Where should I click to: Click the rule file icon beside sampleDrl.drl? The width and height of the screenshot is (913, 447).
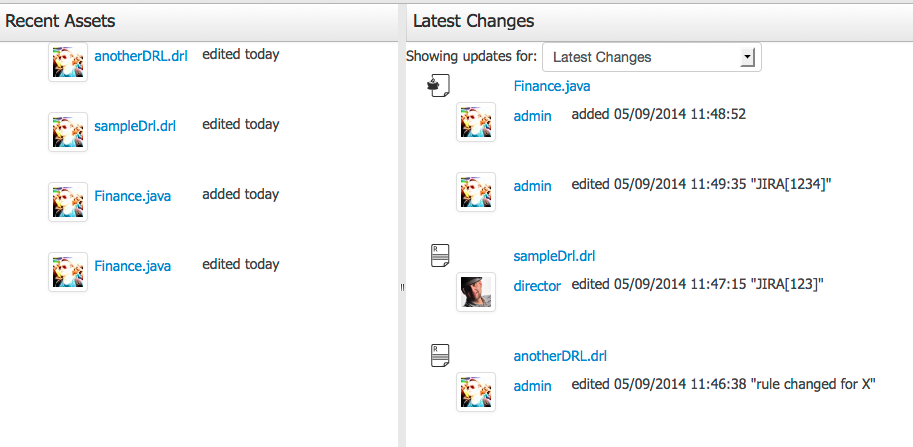pos(439,256)
